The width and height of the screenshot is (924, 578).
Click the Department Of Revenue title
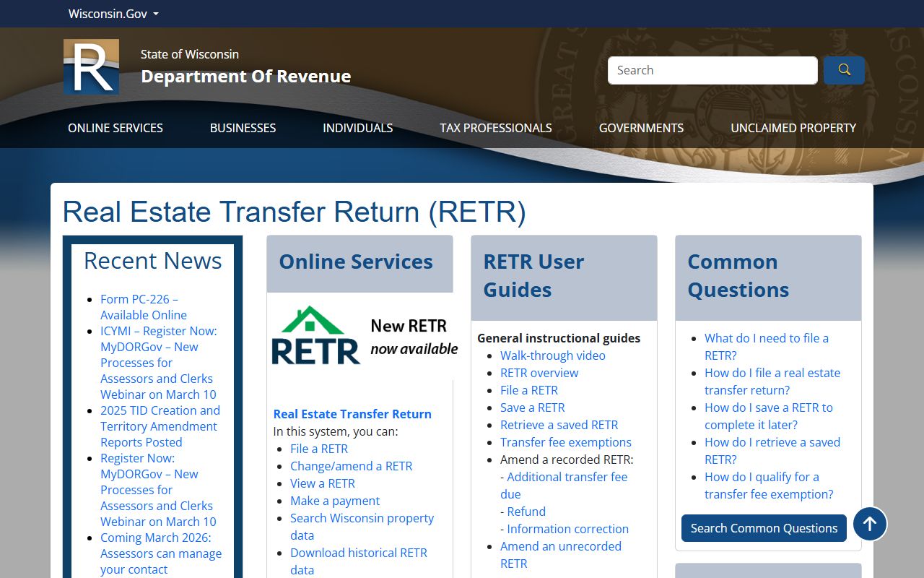(x=246, y=76)
